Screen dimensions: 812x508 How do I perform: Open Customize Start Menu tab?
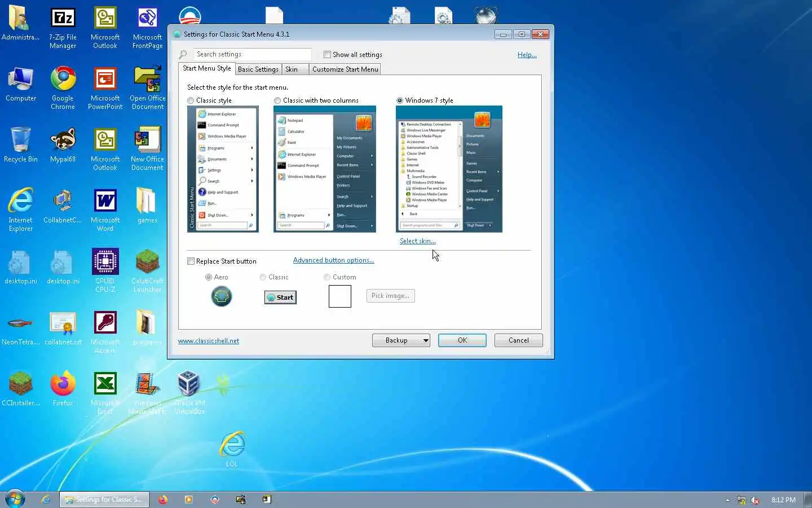345,69
